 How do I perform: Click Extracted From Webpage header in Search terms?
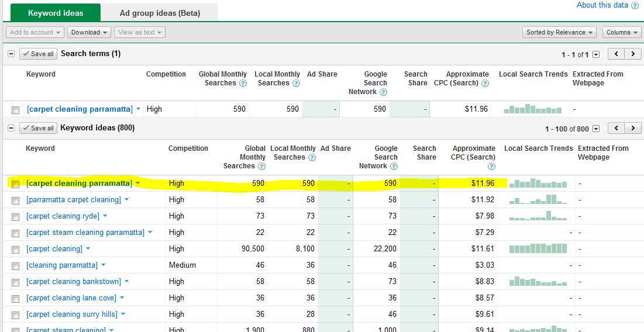pyautogui.click(x=598, y=78)
